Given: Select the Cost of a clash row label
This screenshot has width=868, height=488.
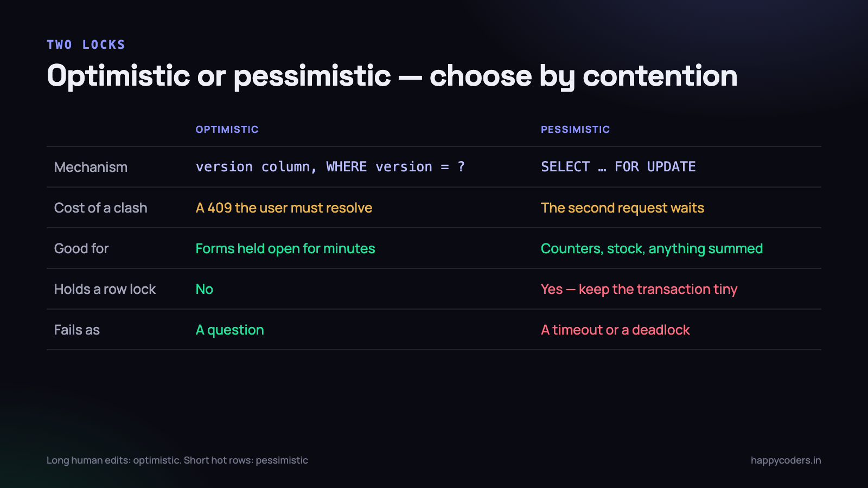Looking at the screenshot, I should coord(100,208).
